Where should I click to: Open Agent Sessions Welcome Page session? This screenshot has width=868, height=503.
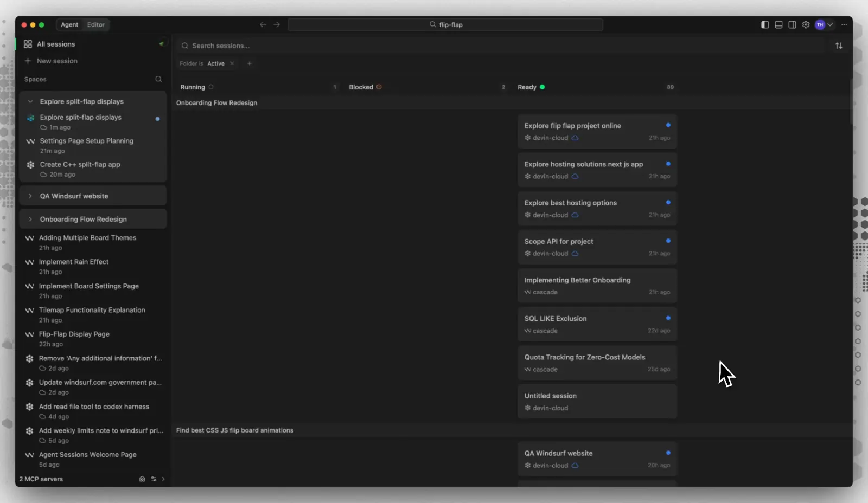click(93, 459)
